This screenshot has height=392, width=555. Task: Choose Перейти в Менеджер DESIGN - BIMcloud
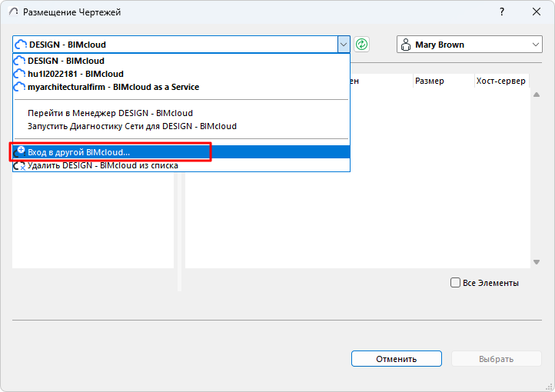coord(110,113)
